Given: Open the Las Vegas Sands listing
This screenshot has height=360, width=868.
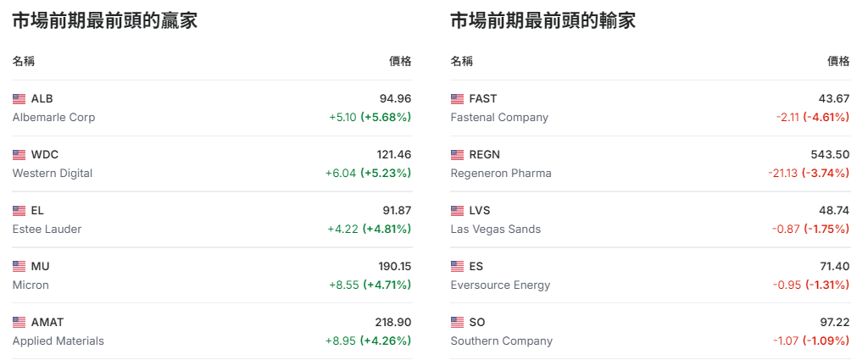Looking at the screenshot, I should pos(495,230).
